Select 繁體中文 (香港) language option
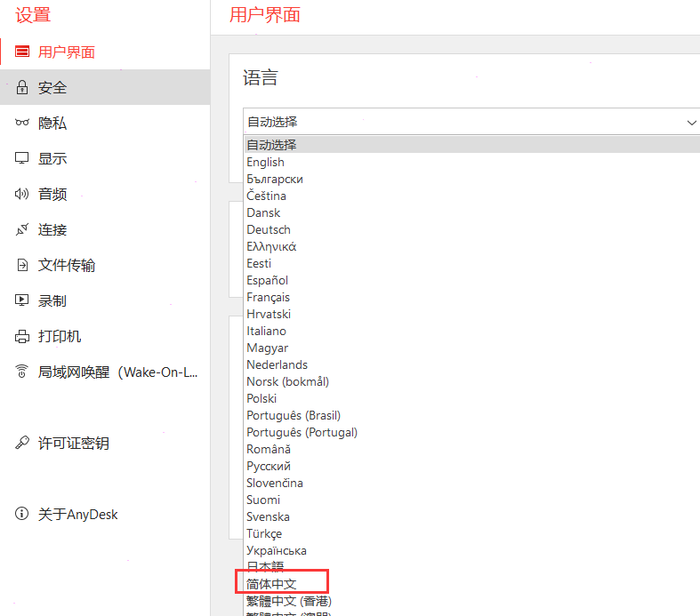 pyautogui.click(x=472, y=601)
